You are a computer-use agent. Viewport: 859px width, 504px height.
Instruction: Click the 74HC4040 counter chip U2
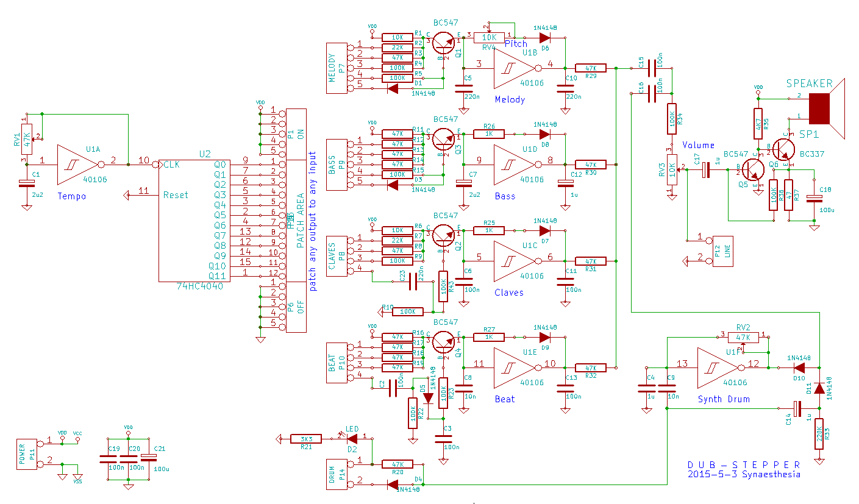(x=194, y=219)
